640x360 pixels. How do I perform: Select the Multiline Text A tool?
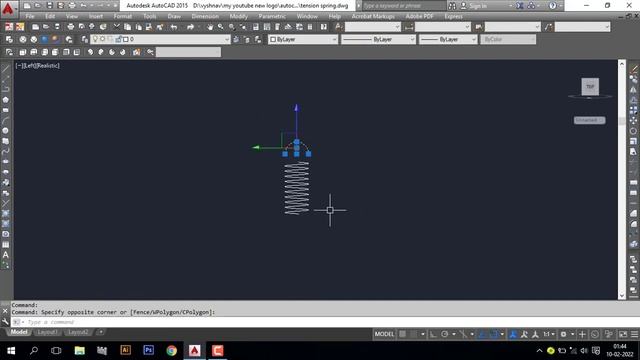(5, 255)
